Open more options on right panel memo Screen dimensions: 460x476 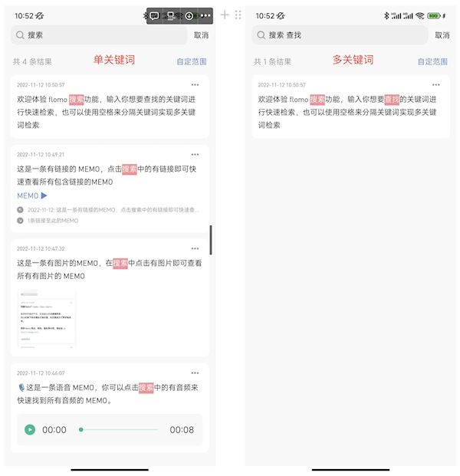coord(436,84)
